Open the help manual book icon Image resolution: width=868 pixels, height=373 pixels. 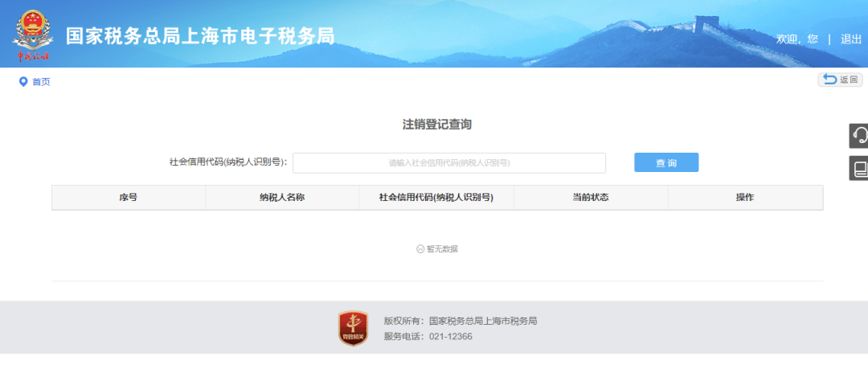pos(858,168)
